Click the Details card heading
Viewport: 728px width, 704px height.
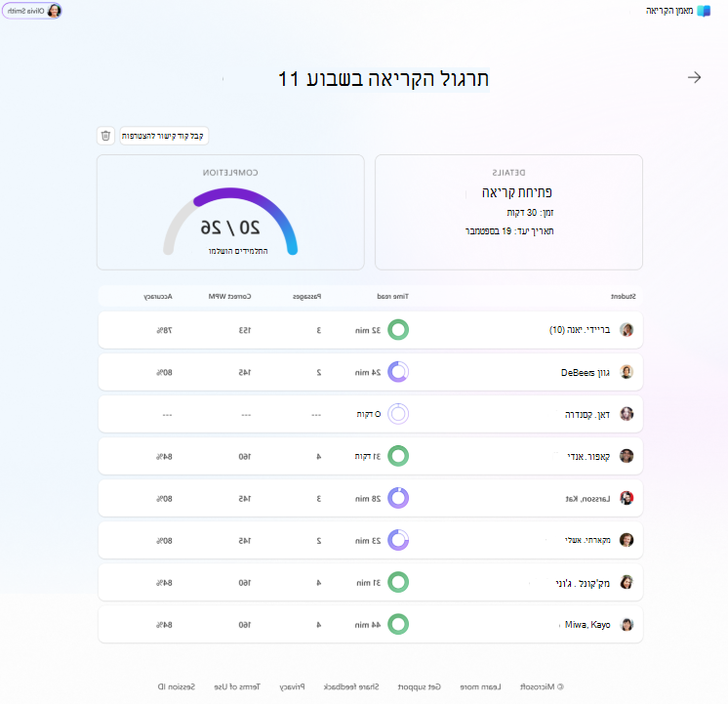point(508,173)
